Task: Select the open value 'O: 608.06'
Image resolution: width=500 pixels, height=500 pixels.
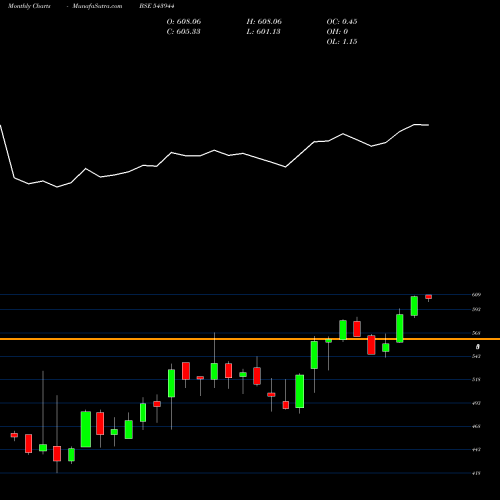Action: 184,22
